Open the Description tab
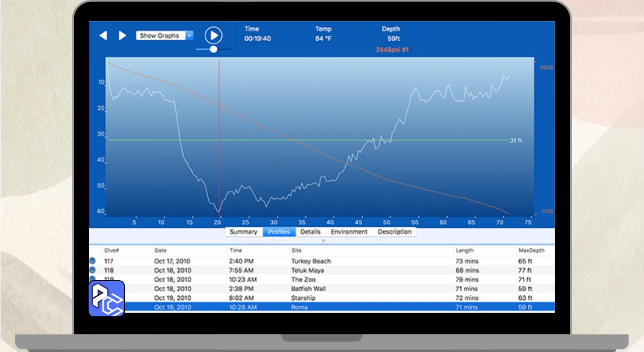Viewport: 644px width, 352px height. tap(394, 232)
